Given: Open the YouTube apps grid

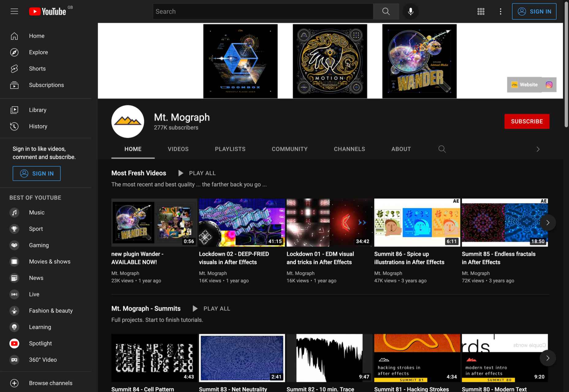Looking at the screenshot, I should [481, 11].
